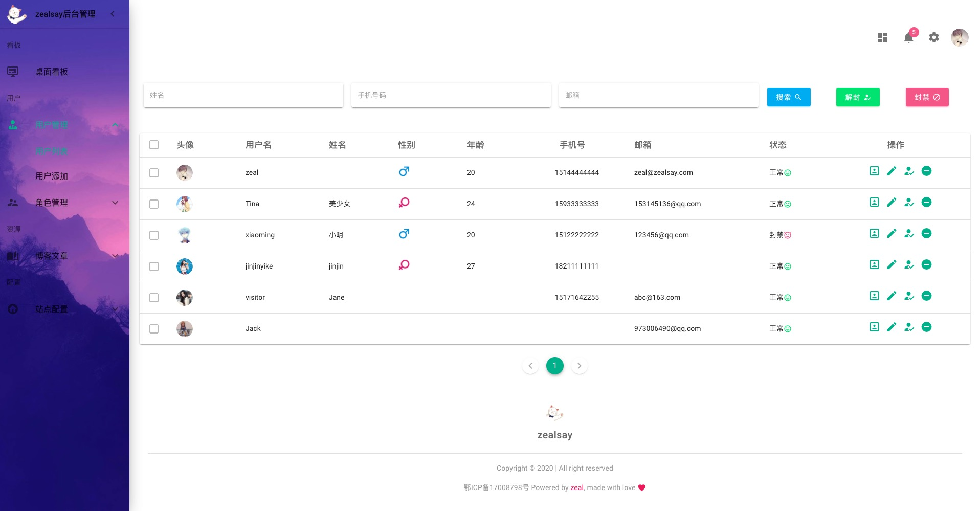Edit user Jack with the pencil icon
The height and width of the screenshot is (511, 980).
point(892,327)
